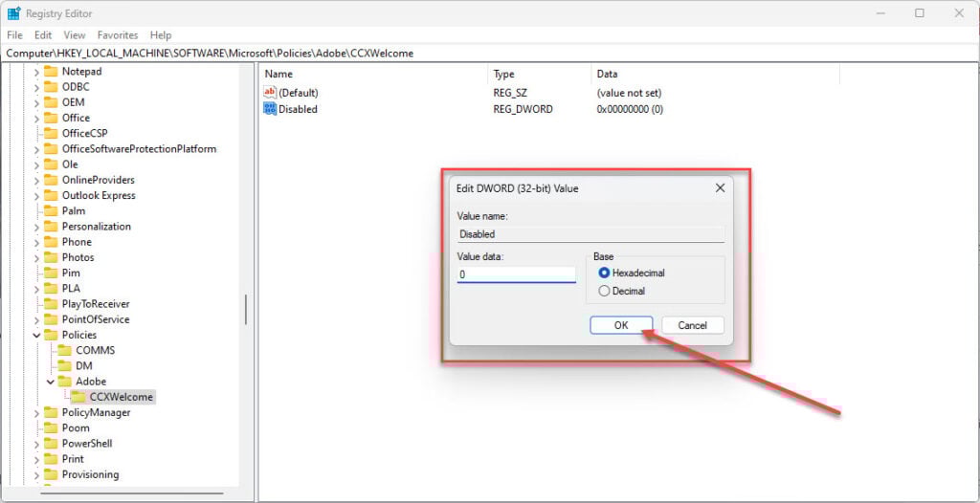
Task: Click the registry path address bar
Action: (490, 54)
